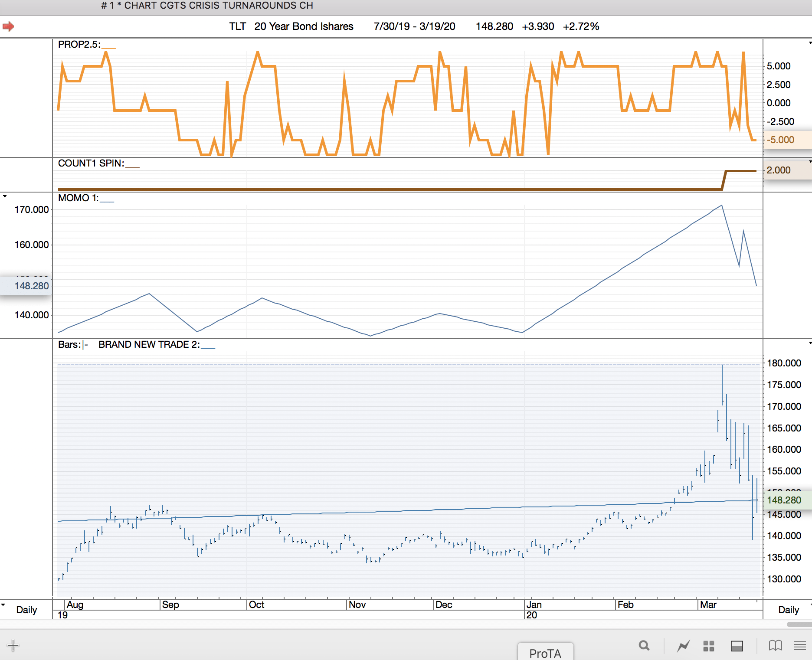Click the Jan month label on time axis
The height and width of the screenshot is (660, 812).
click(x=534, y=604)
